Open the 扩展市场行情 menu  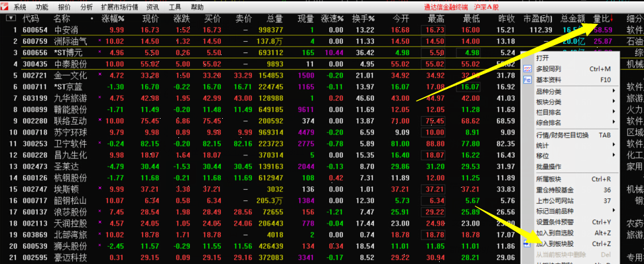tap(119, 7)
